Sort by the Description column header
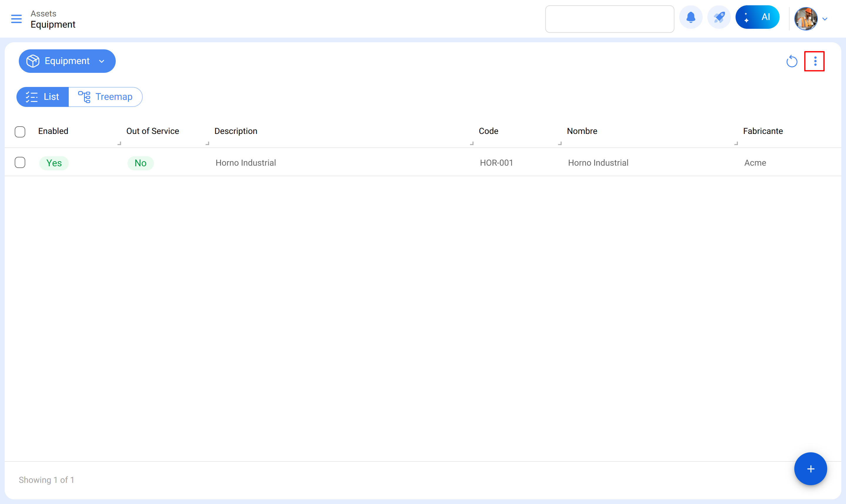 (236, 131)
